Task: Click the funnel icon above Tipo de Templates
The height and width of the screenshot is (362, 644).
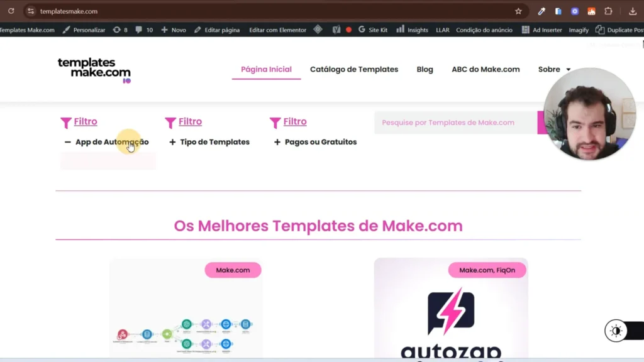Action: coord(170,123)
